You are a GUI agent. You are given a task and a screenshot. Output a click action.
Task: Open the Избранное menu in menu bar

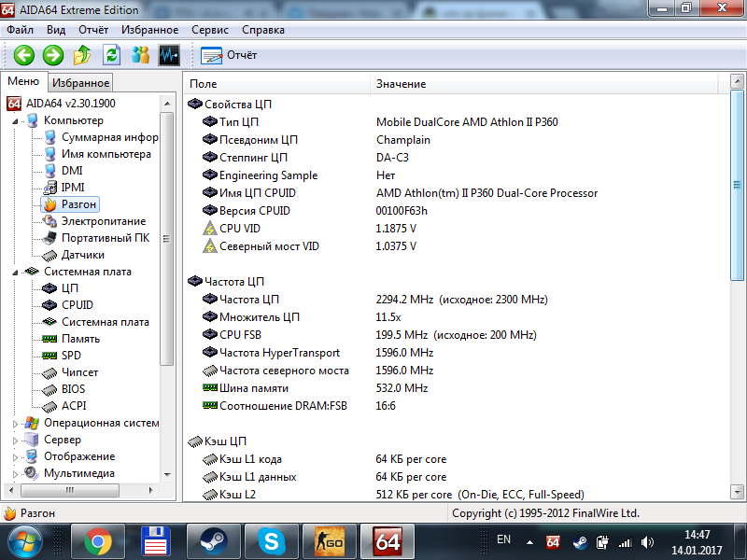click(x=149, y=30)
